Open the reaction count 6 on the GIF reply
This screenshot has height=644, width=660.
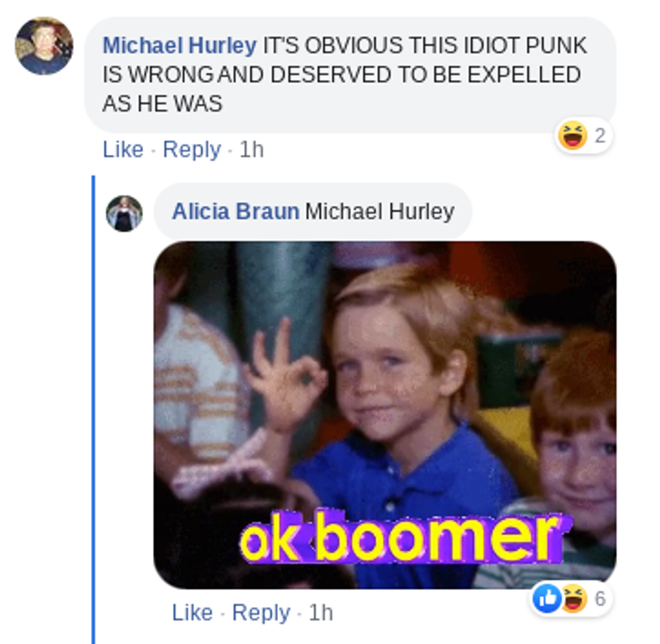[600, 598]
